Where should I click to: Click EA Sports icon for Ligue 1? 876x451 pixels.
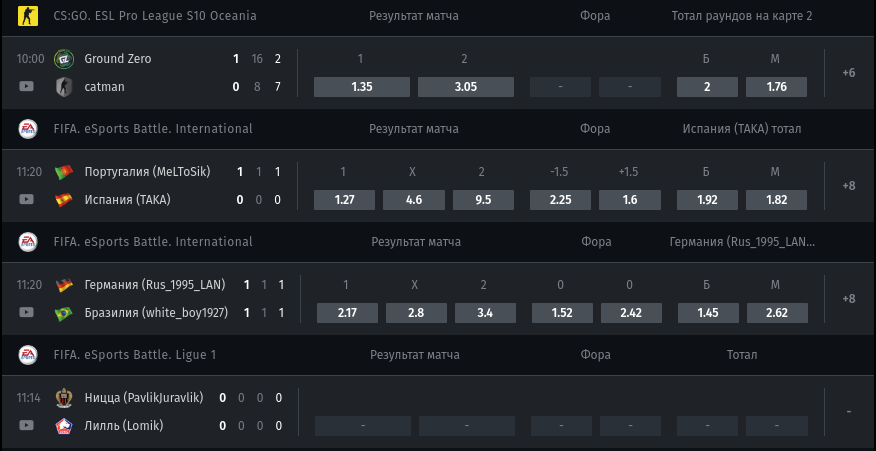click(x=27, y=355)
